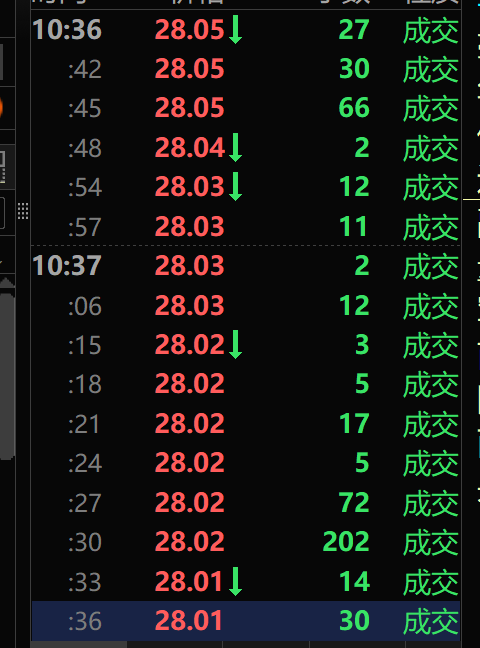
Task: Click the green down arrow next to 28.01
Action: coord(236,581)
